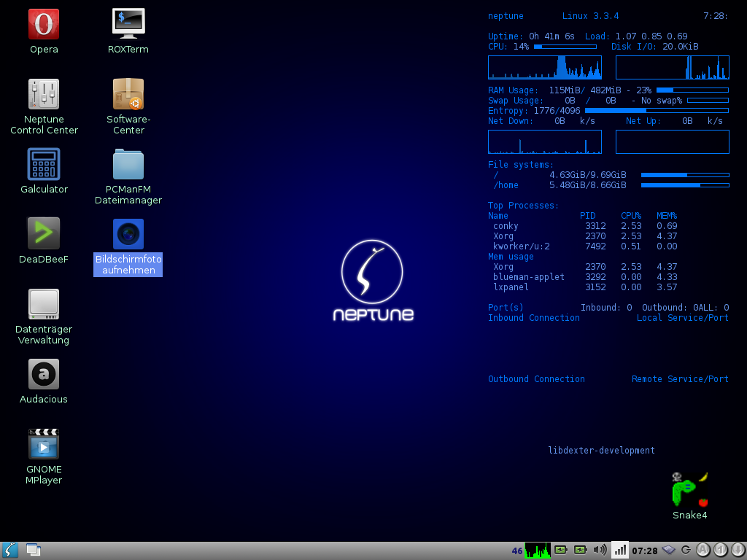
Task: Launch Galculator calculator
Action: [44, 164]
